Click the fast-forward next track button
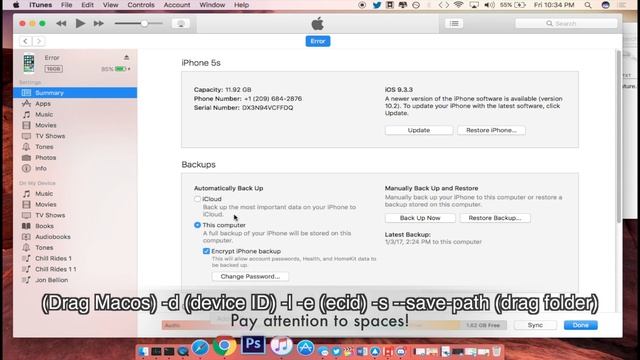 pyautogui.click(x=98, y=23)
